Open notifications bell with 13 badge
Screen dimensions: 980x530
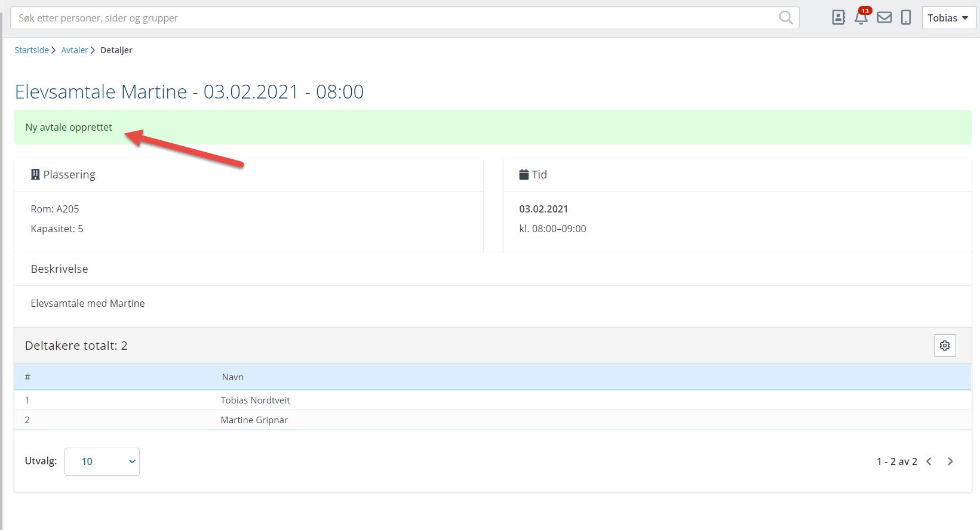(x=861, y=18)
